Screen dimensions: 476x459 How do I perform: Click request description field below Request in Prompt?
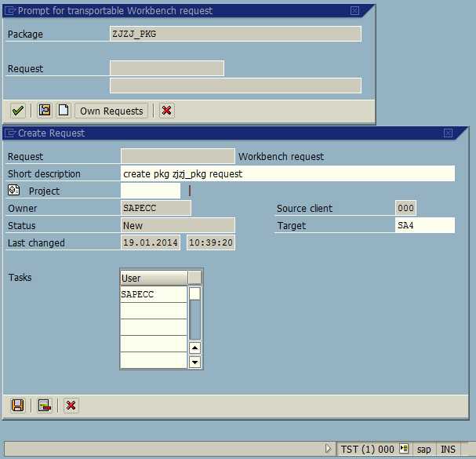click(235, 86)
